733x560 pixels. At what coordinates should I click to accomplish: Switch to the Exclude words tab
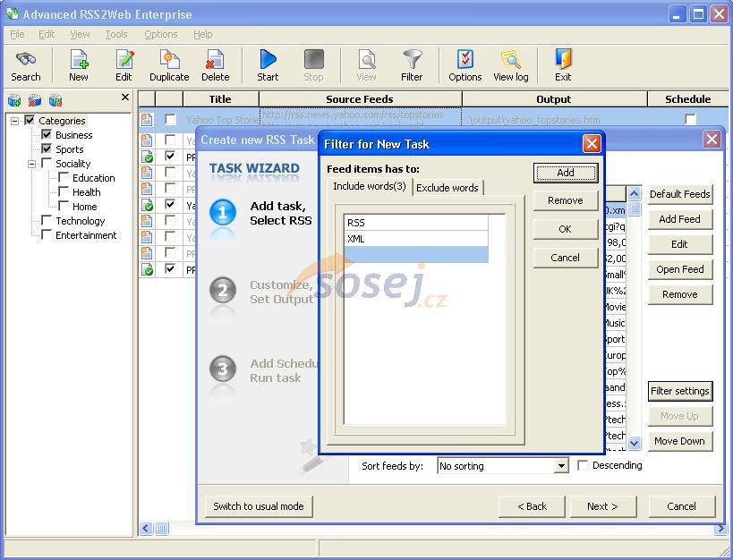447,188
